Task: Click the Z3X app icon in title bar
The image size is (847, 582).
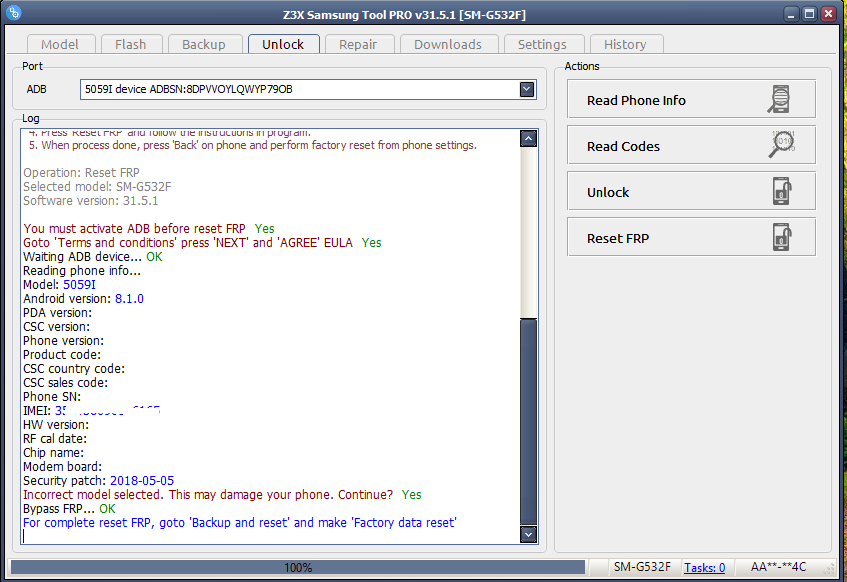Action: coord(14,12)
